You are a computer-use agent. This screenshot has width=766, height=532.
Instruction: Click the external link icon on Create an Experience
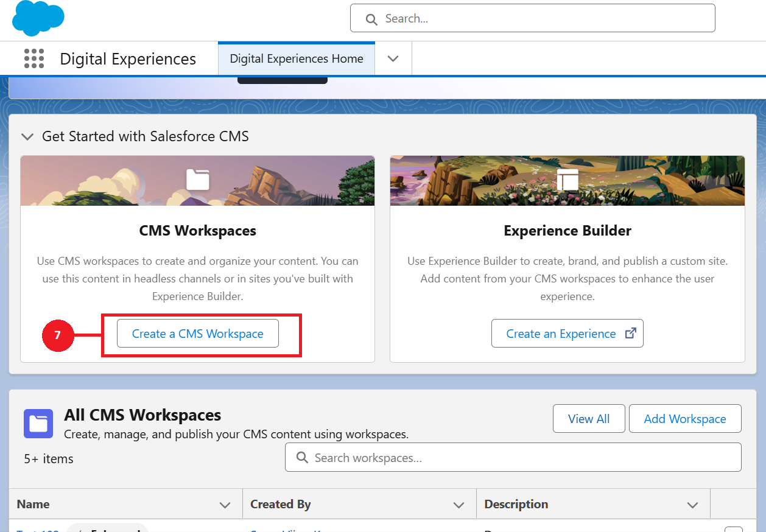631,334
